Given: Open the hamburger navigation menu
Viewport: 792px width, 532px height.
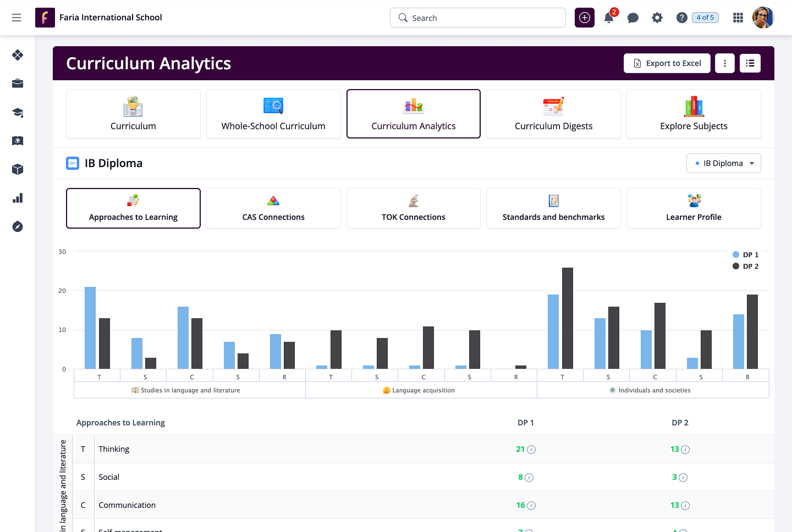Looking at the screenshot, I should click(16, 18).
